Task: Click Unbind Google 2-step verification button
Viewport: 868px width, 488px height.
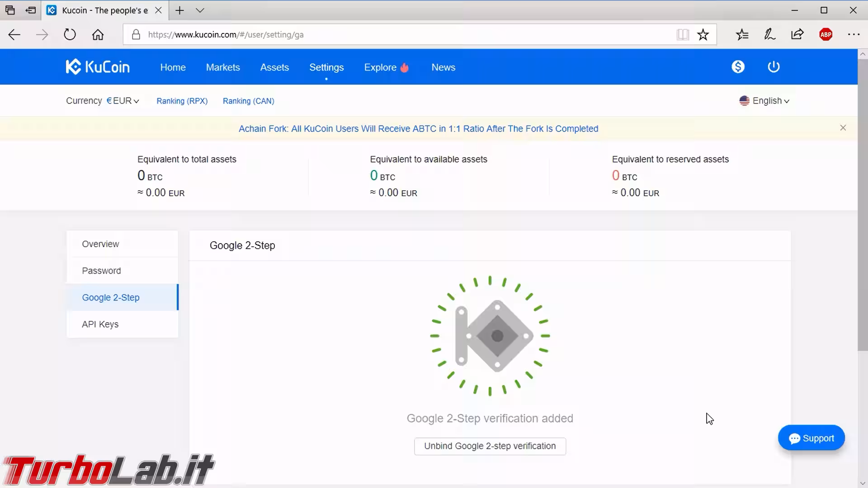Action: [490, 446]
